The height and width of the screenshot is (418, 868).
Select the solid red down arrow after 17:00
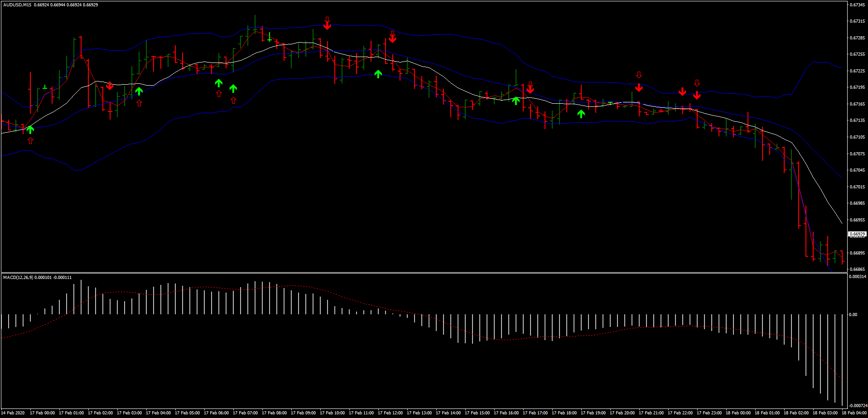click(x=530, y=89)
